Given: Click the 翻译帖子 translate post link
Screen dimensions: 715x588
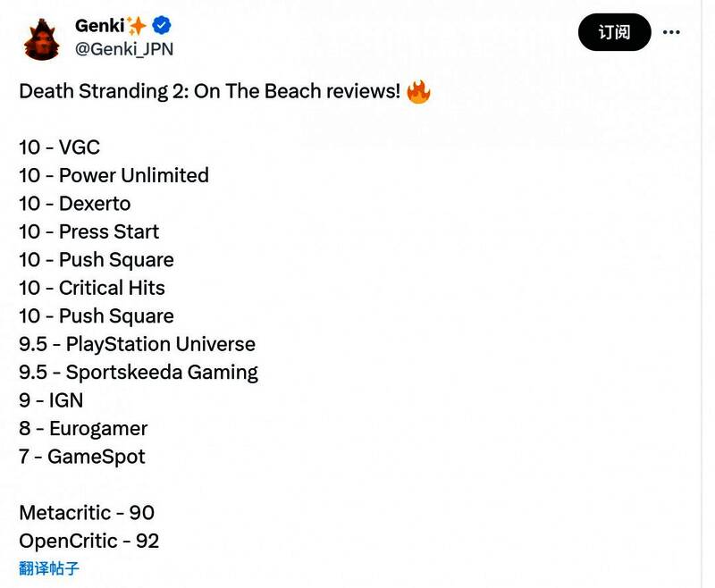Looking at the screenshot, I should click(49, 568).
